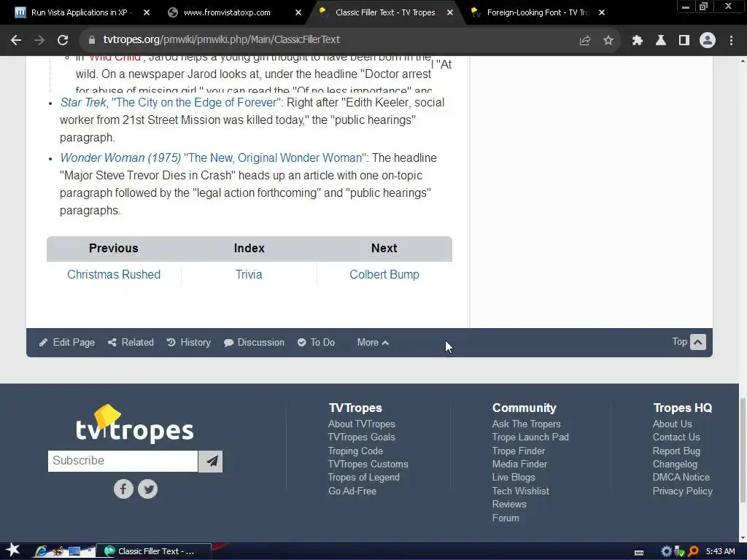Reload the page with the refresh icon

tap(63, 40)
